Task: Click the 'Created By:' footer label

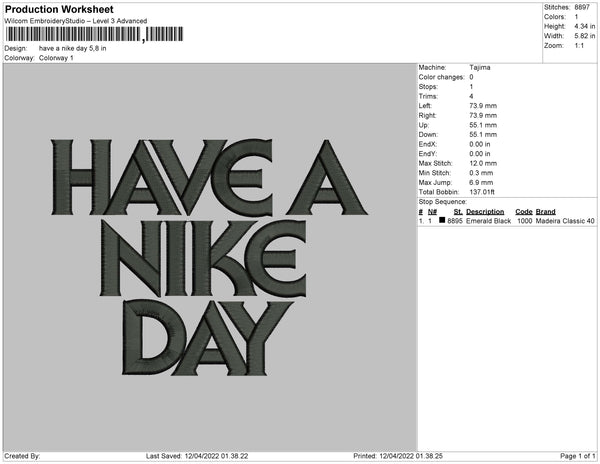Action: tap(22, 456)
